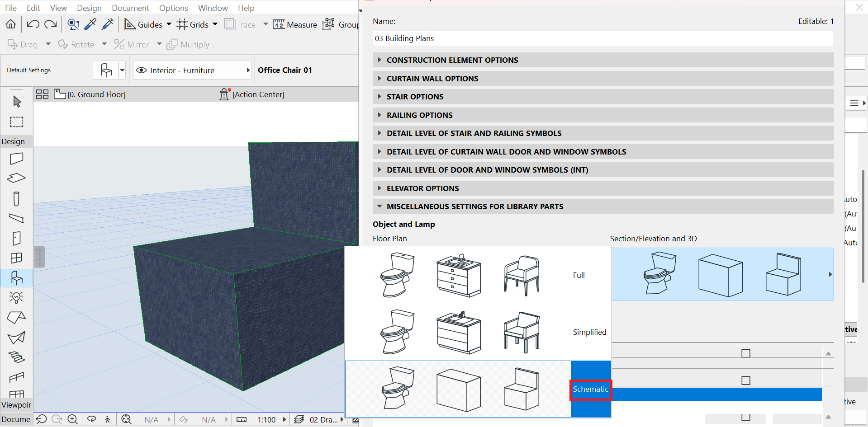Select the Stair tool in toolbox

pyautogui.click(x=17, y=357)
